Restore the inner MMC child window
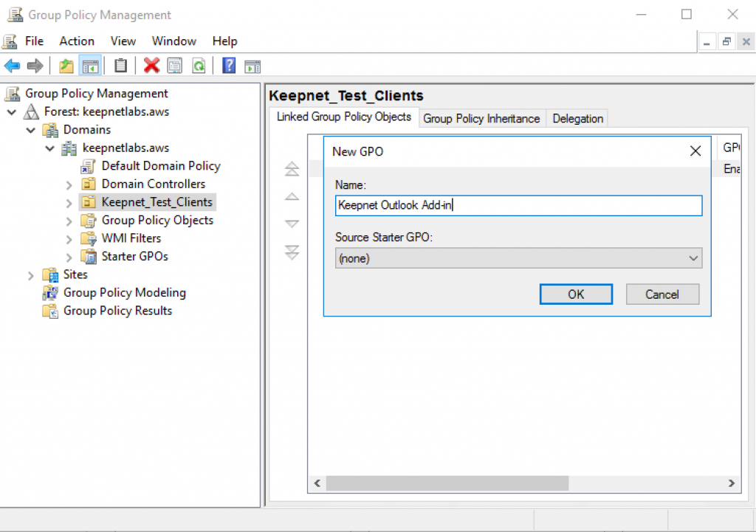The width and height of the screenshot is (756, 532). point(726,42)
